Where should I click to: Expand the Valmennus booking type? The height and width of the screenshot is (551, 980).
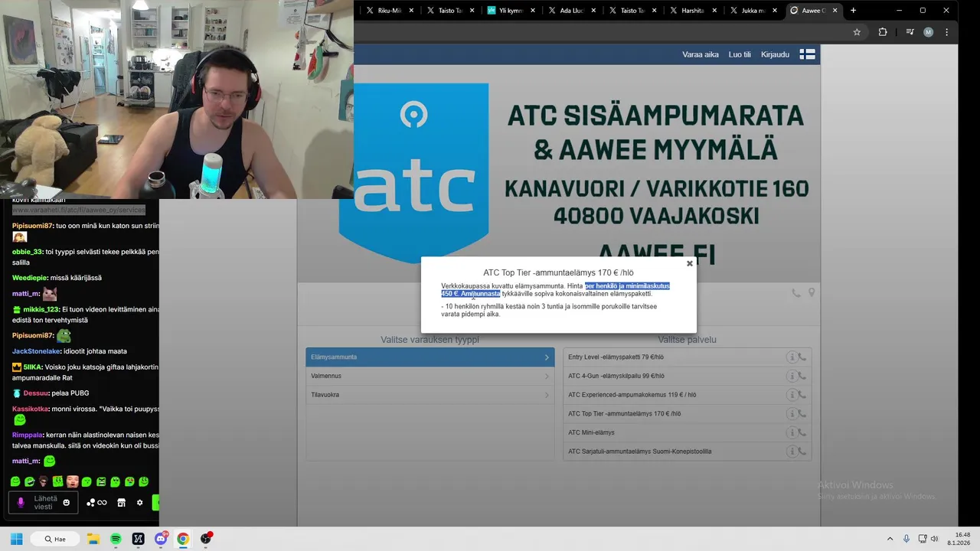430,376
